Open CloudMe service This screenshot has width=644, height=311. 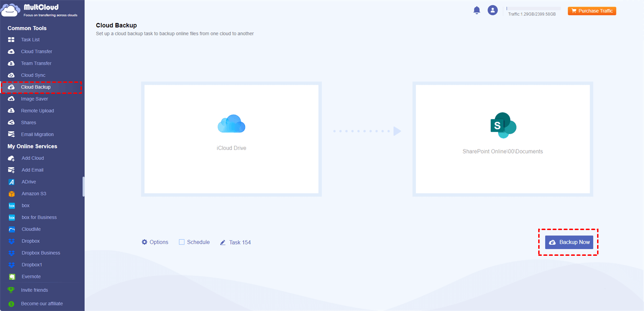click(31, 229)
